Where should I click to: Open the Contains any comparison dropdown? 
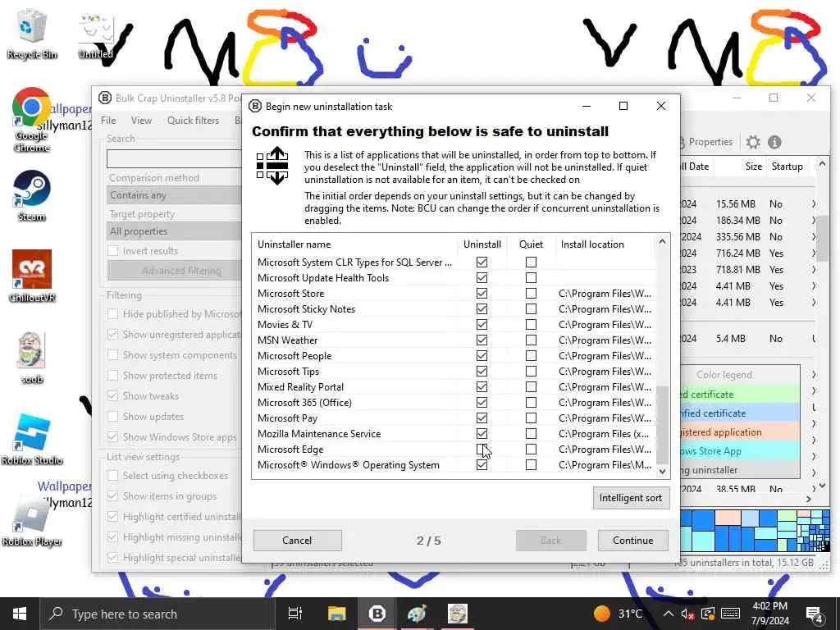click(x=175, y=195)
